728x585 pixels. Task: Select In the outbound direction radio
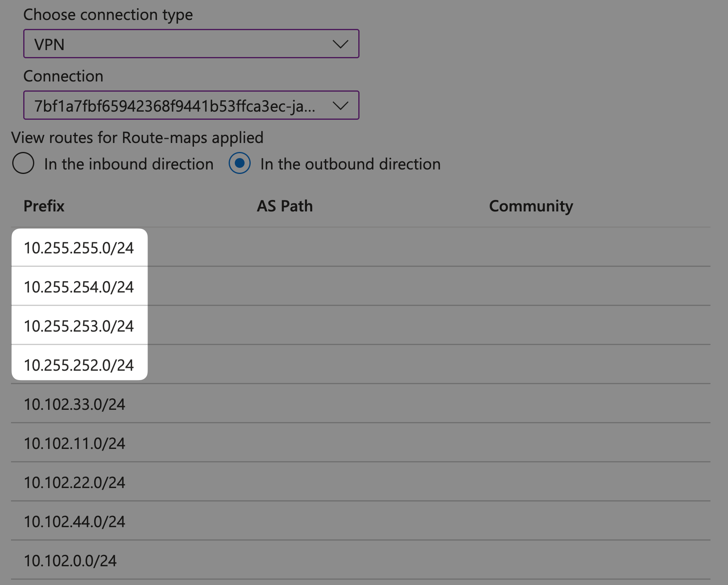pos(240,163)
